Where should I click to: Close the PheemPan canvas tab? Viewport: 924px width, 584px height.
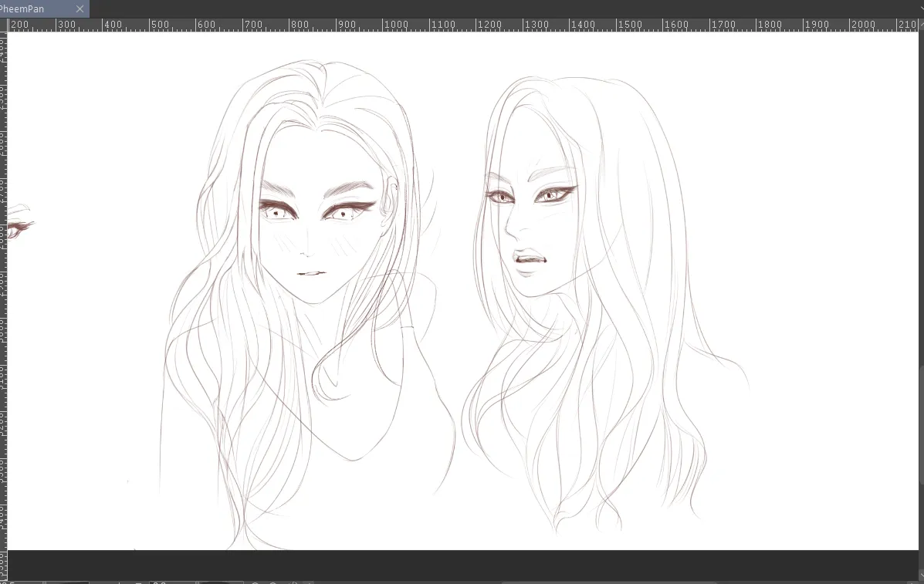(x=80, y=8)
